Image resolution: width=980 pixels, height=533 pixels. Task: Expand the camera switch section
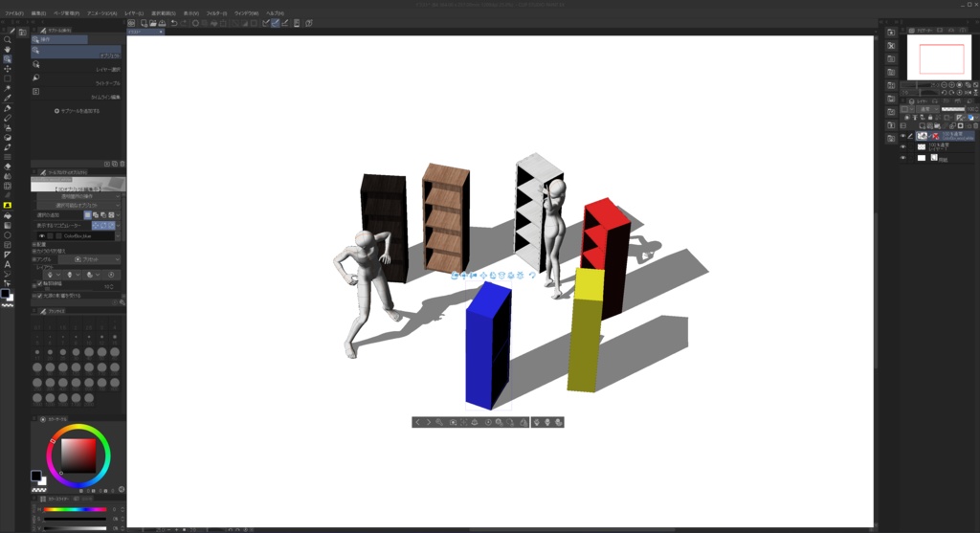(x=34, y=252)
